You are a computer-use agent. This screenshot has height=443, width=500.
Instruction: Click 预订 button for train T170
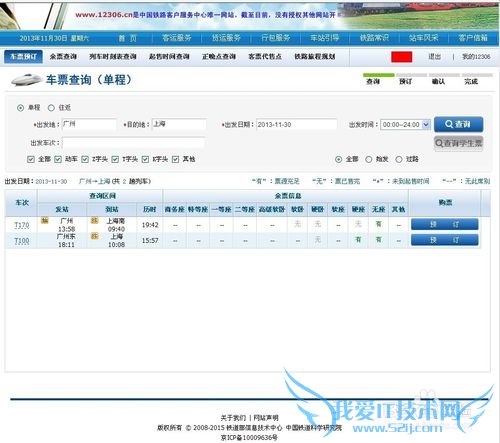[445, 224]
